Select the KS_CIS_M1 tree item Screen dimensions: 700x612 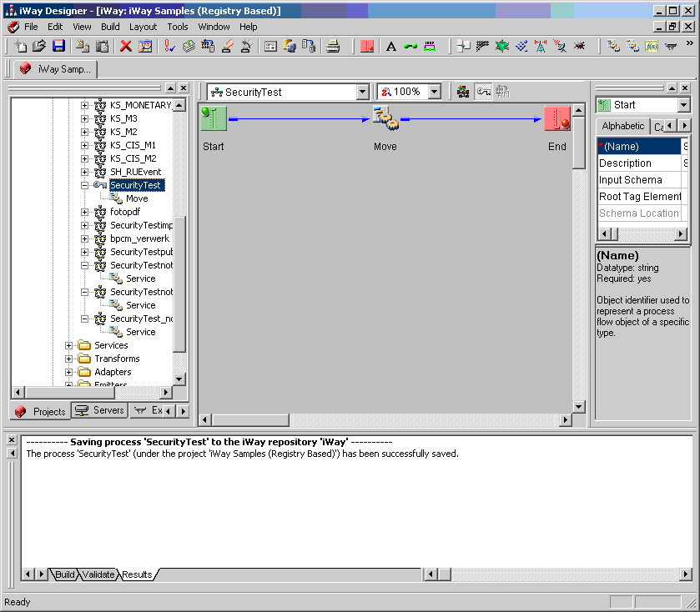[133, 145]
